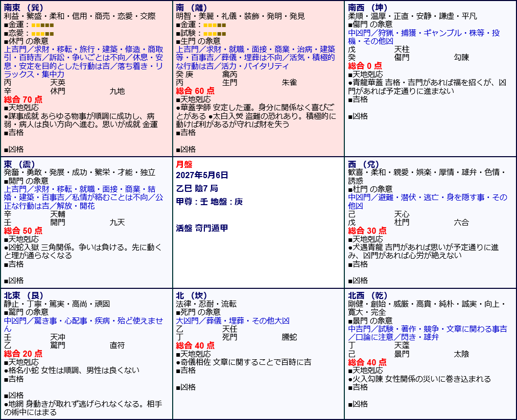Click blue text 中凶門／避難・潜伏・逃亡
The height and width of the screenshot is (420, 517).
point(428,202)
